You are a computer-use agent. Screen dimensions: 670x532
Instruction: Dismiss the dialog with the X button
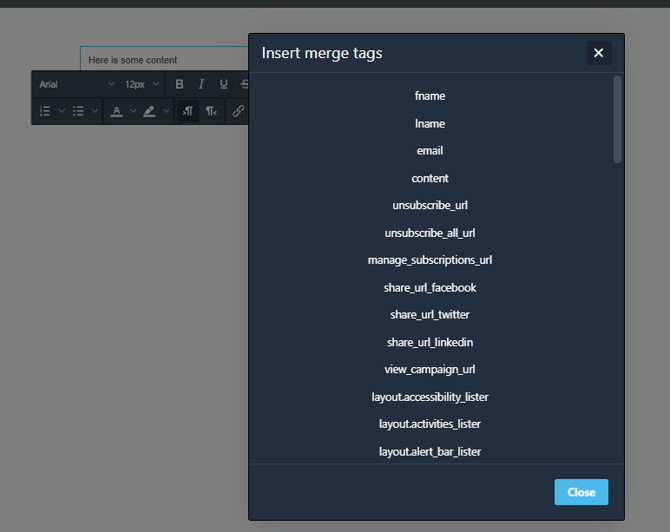click(598, 53)
